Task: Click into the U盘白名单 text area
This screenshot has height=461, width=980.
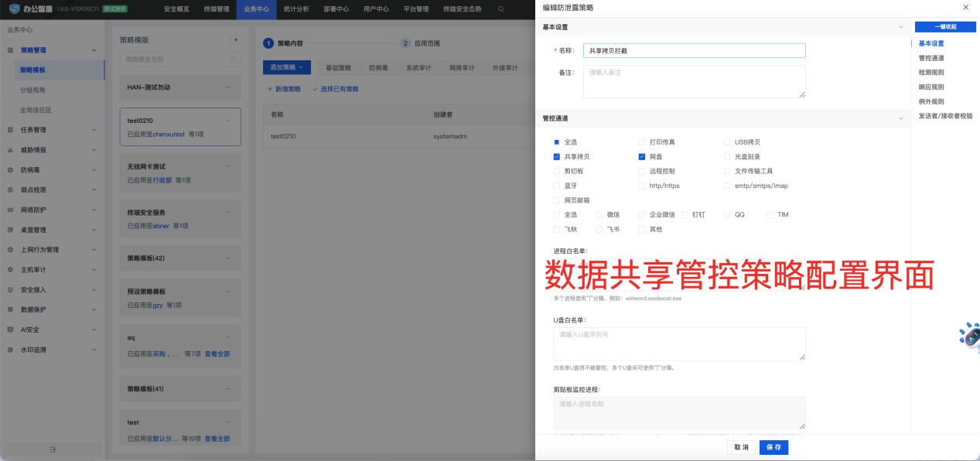Action: pyautogui.click(x=679, y=343)
